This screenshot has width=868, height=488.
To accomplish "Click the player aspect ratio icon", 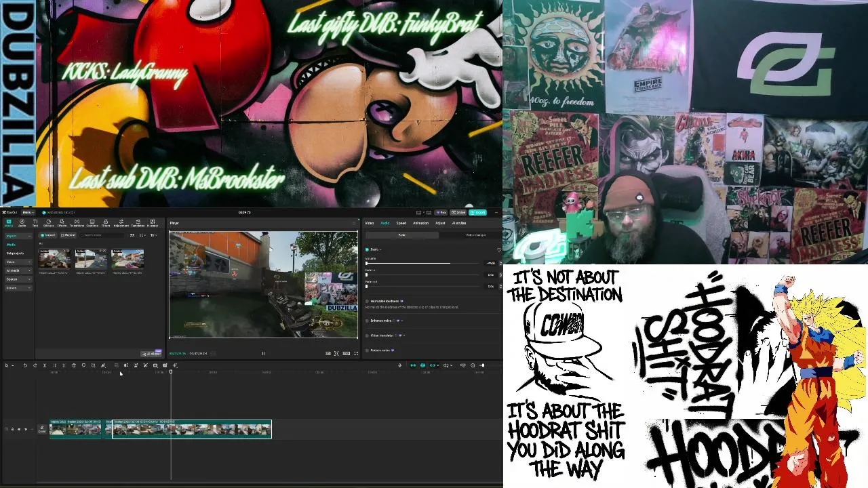I will pos(346,353).
